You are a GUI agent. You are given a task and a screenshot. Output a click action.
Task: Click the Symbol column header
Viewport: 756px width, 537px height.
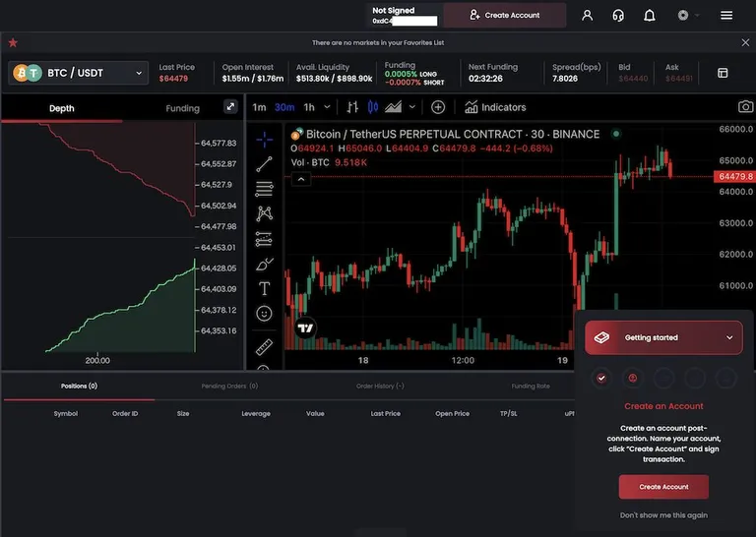point(66,413)
